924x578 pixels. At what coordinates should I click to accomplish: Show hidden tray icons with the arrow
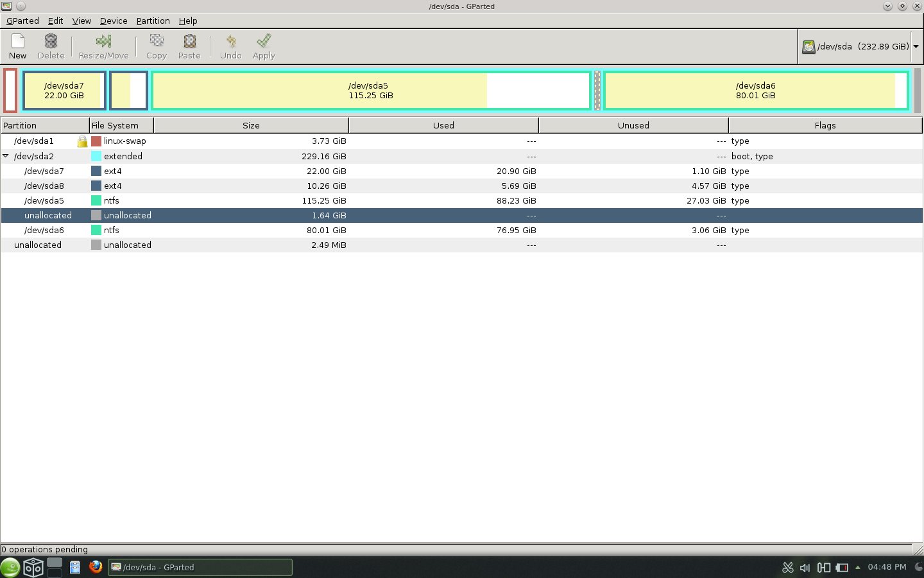(858, 567)
